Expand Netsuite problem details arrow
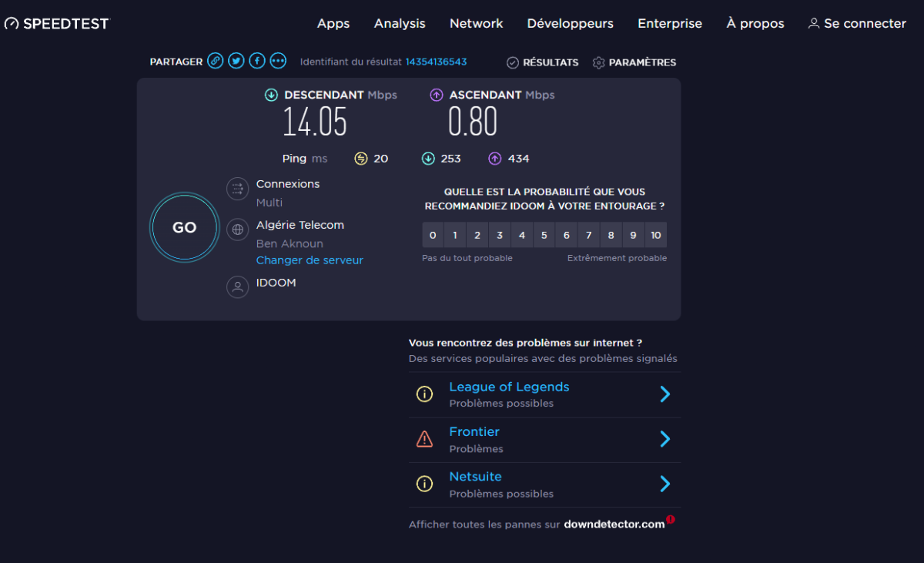Viewport: 924px width, 563px height. [x=665, y=484]
